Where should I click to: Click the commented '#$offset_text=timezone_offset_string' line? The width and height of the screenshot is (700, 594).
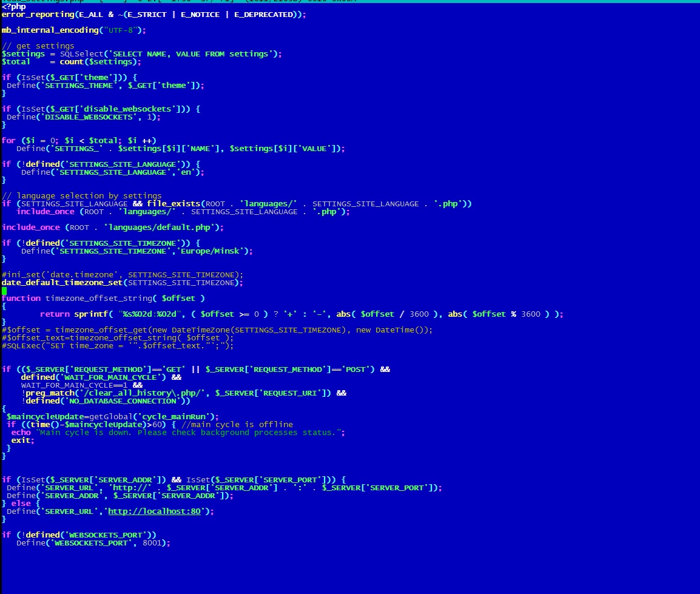coord(118,338)
